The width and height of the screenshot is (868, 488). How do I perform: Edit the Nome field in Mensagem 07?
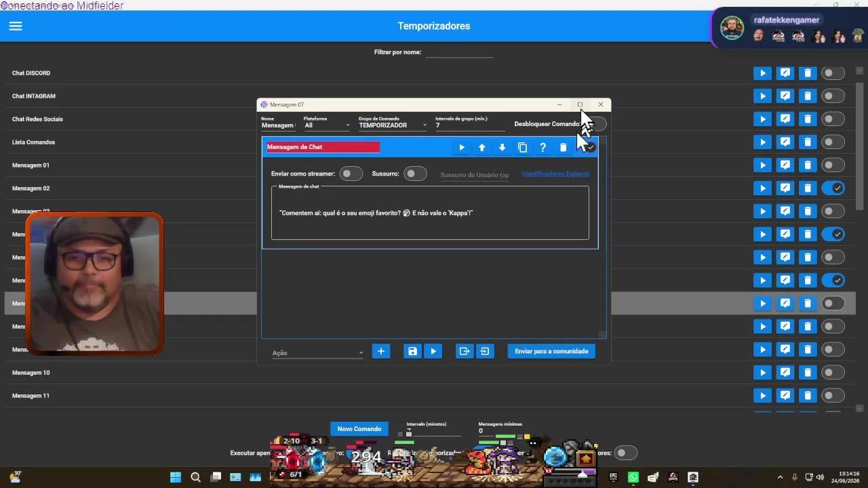tap(279, 125)
